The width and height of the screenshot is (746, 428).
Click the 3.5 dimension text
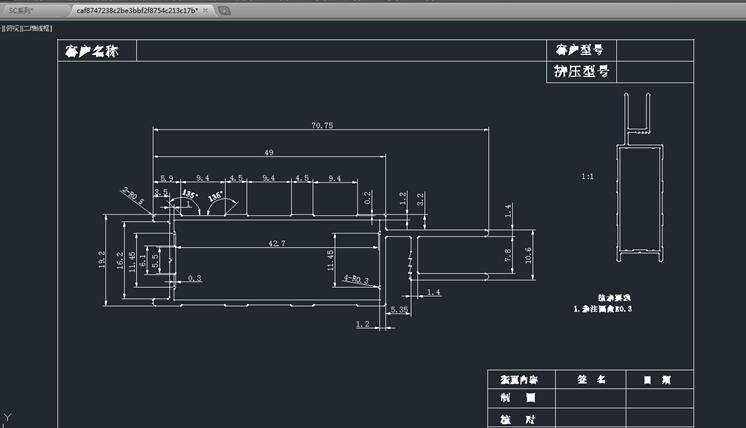coord(161,192)
